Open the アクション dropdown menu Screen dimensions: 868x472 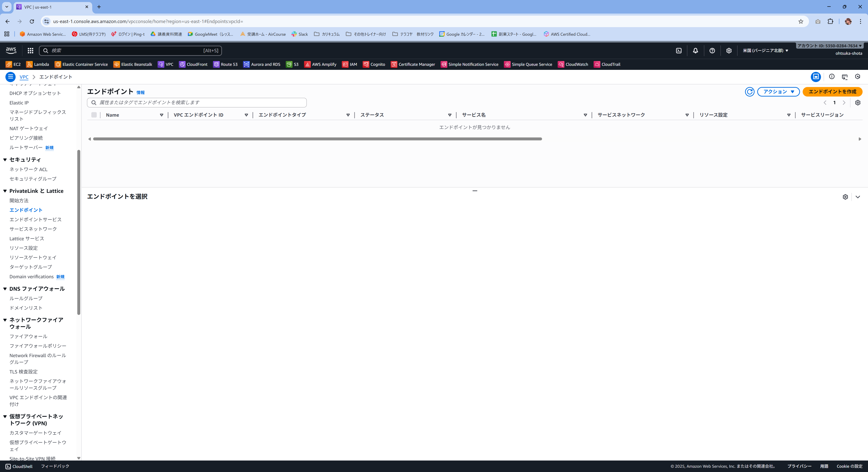pyautogui.click(x=778, y=92)
